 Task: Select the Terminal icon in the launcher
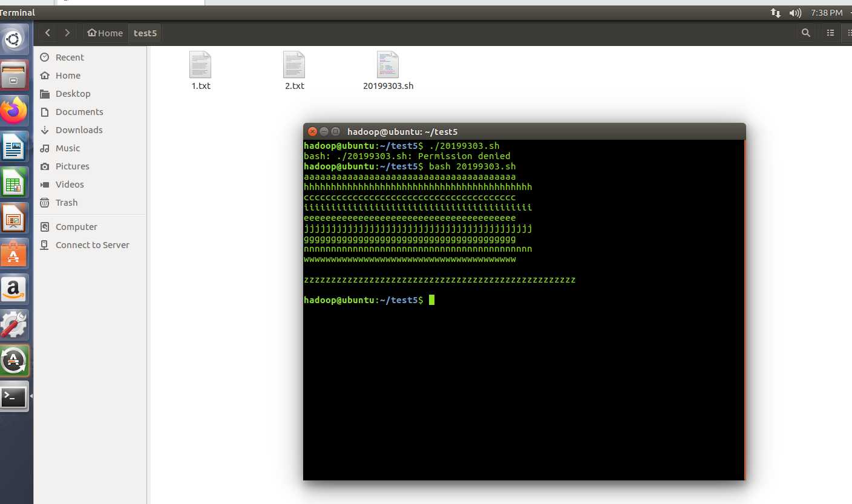pos(13,397)
